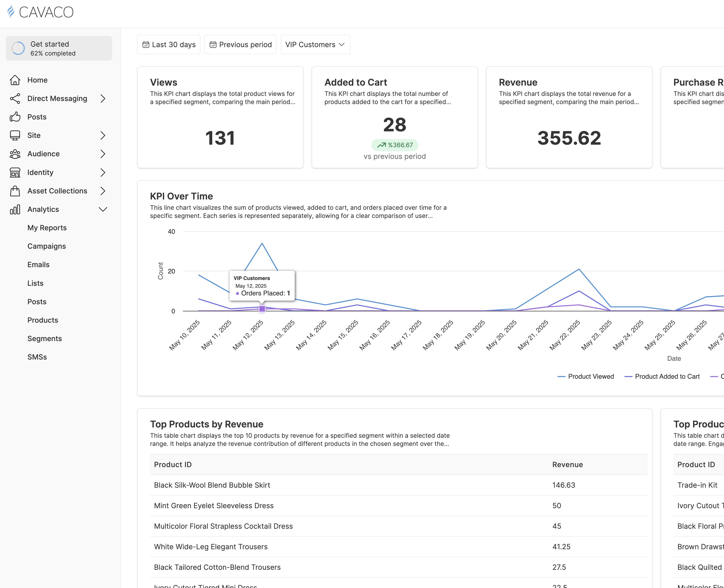Click the Audience people icon
This screenshot has width=724, height=588.
point(15,154)
